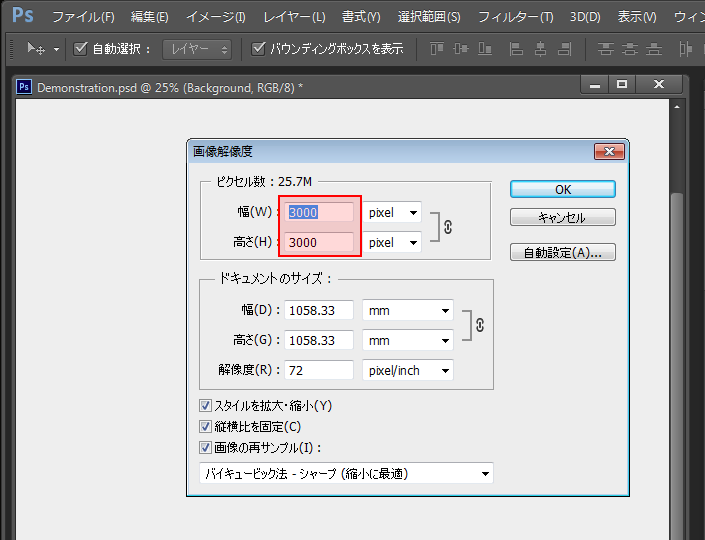Open the ファイル(F) menu

click(84, 17)
